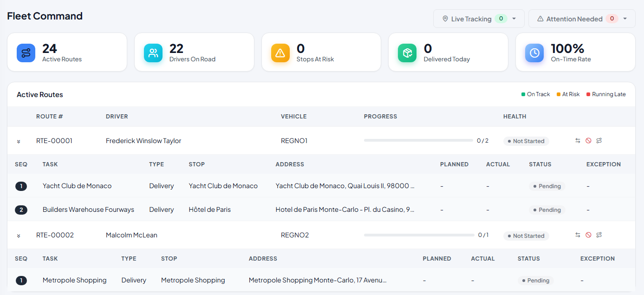Click the 0 Stops At Risk card

321,52
